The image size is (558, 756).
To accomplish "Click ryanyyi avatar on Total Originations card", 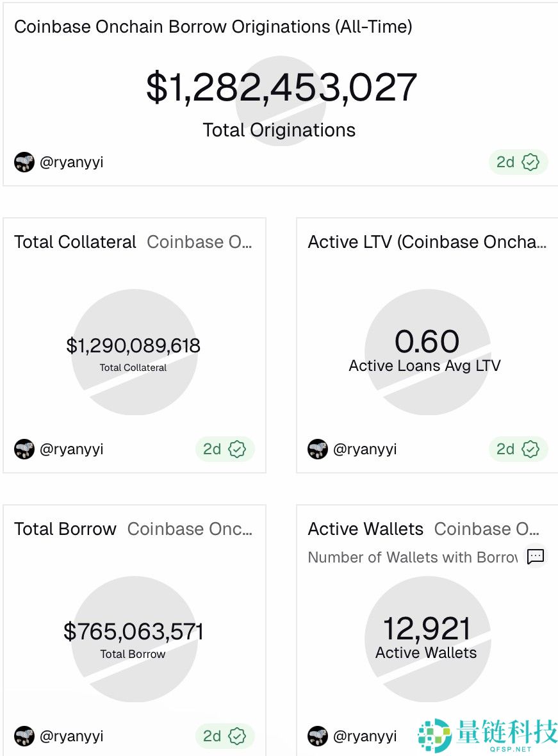I will coord(24,162).
